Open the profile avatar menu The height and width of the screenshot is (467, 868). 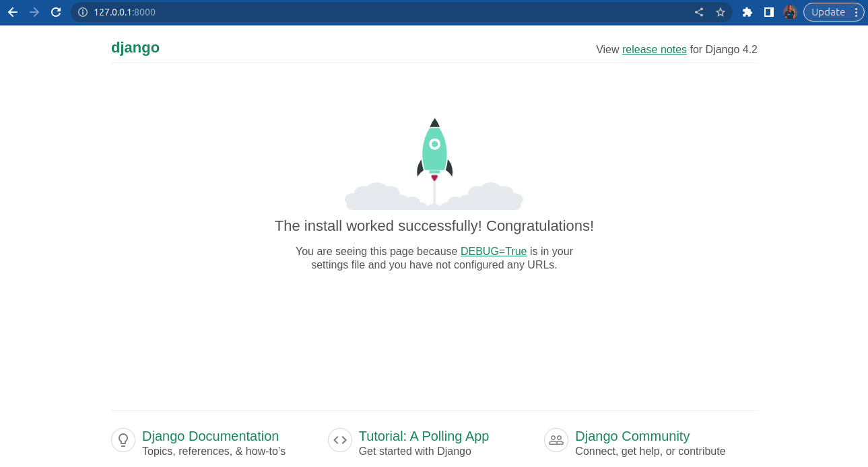tap(791, 12)
